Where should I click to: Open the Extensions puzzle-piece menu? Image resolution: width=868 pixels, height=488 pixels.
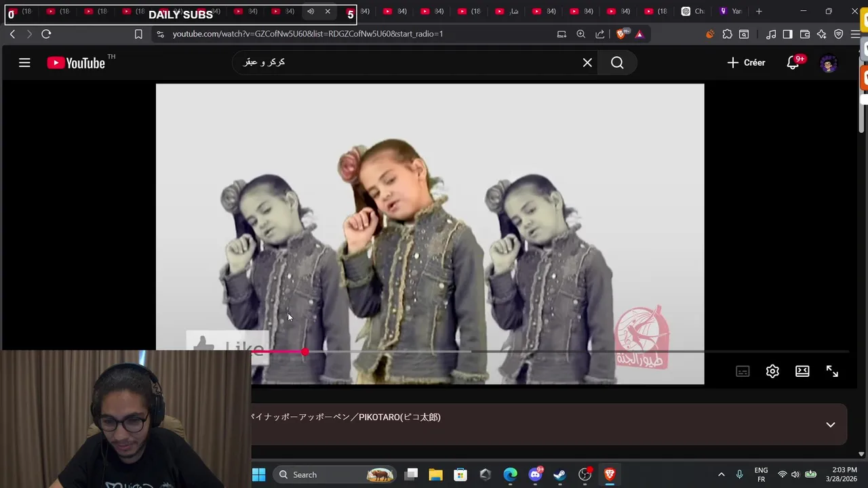(x=728, y=34)
